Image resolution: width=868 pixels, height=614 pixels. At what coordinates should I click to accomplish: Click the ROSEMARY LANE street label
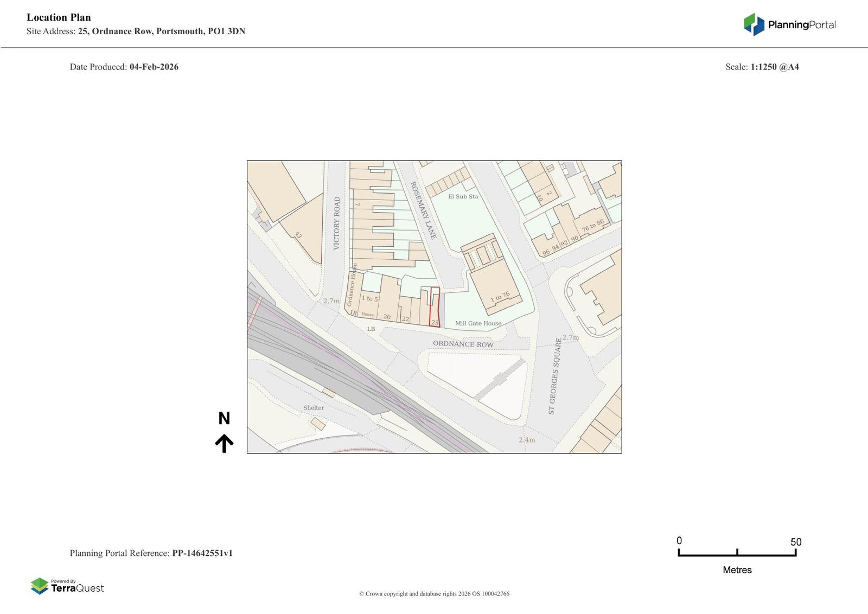point(423,210)
